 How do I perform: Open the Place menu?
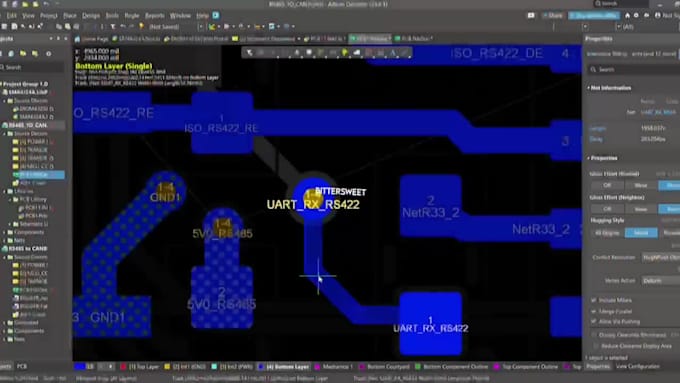(70, 16)
